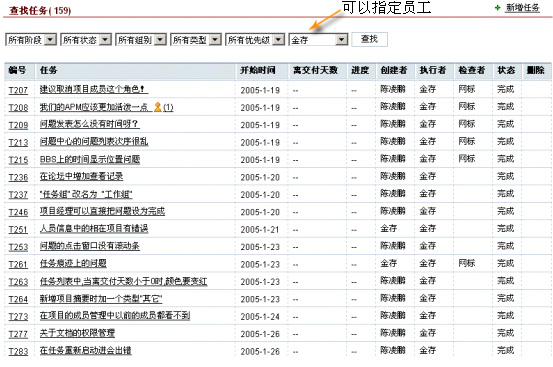Screen dimensions: 553x367
Task: Open the 所有阶段 dropdown
Action: point(31,40)
